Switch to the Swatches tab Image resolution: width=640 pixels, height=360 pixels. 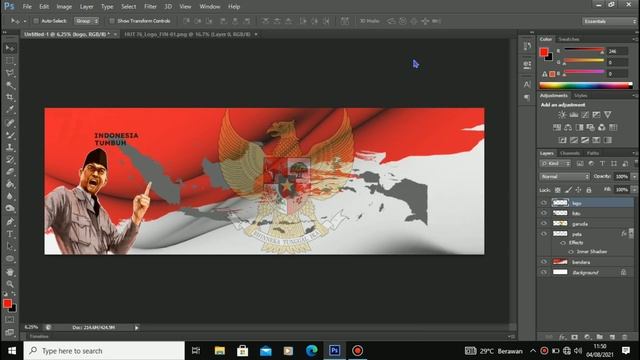click(569, 39)
